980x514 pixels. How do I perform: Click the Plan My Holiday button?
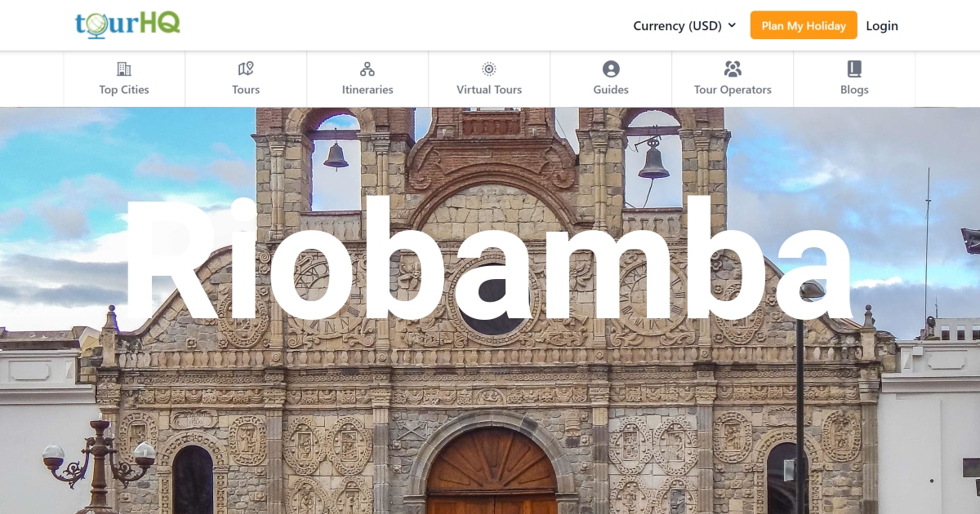coord(804,25)
